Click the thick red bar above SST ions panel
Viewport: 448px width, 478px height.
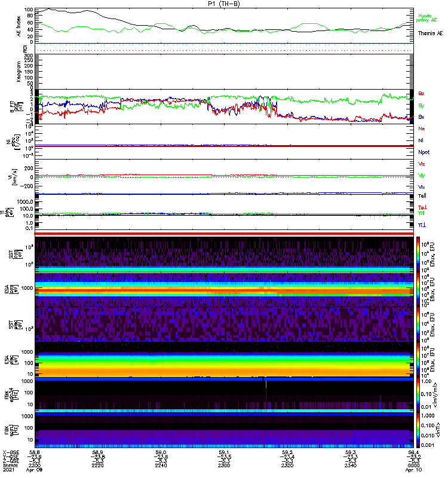click(224, 234)
